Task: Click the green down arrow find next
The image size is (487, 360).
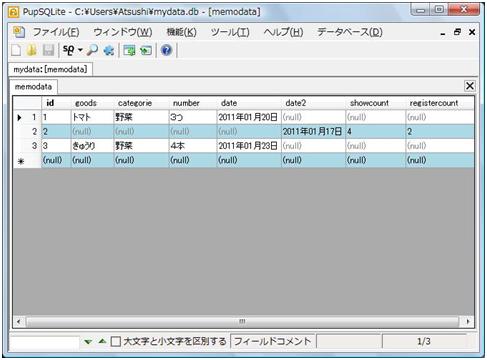Action: point(88,341)
